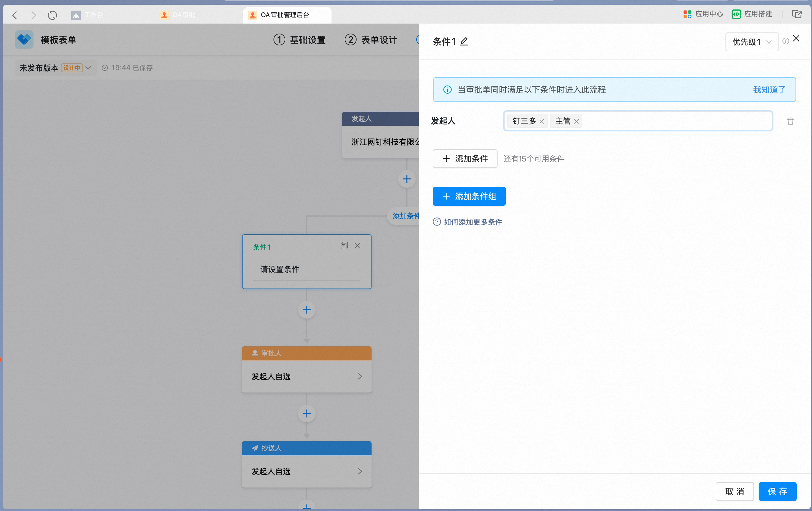This screenshot has width=812, height=511.
Task: Click the 添加条件 button
Action: click(x=465, y=158)
